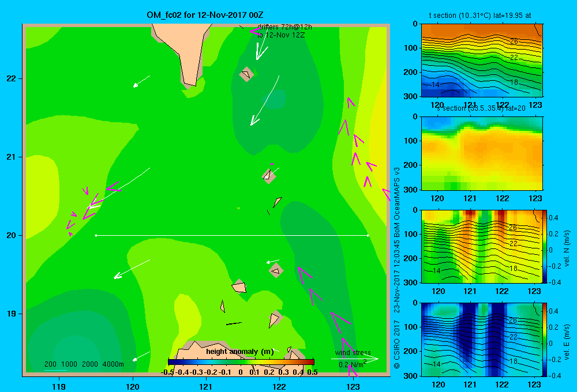Click the "vel. N (m/s)" axis label
This screenshot has width=577, height=392.
tap(567, 248)
